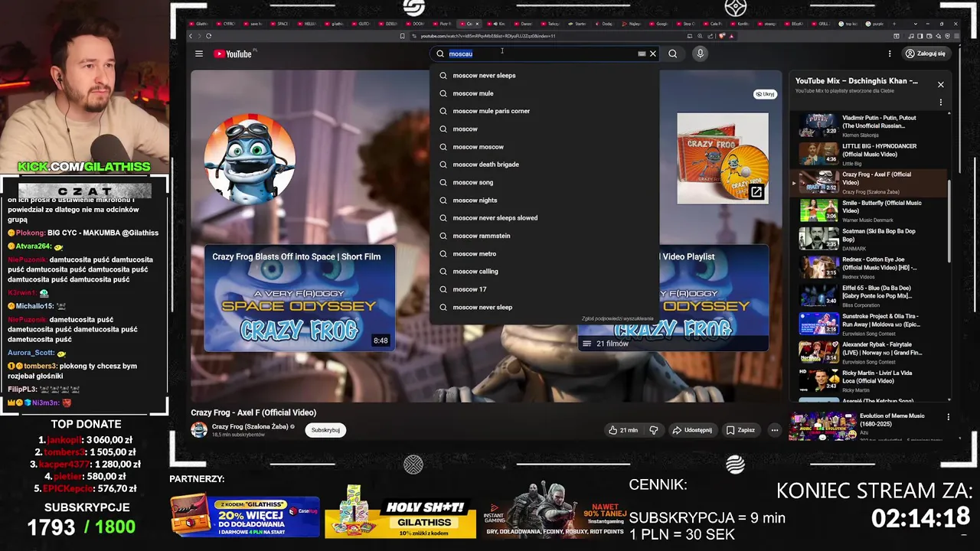Select suggestion moscow never sleeps
Viewport: 980px width, 551px height.
(x=544, y=75)
